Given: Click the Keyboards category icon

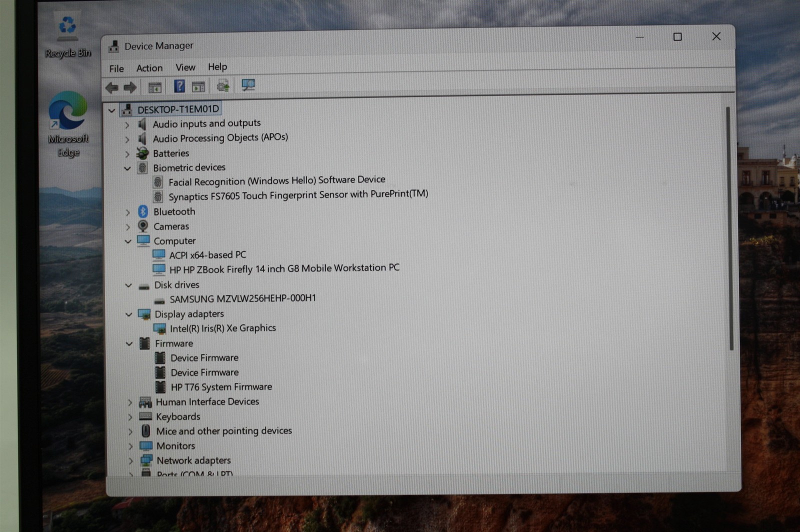Looking at the screenshot, I should click(x=146, y=416).
